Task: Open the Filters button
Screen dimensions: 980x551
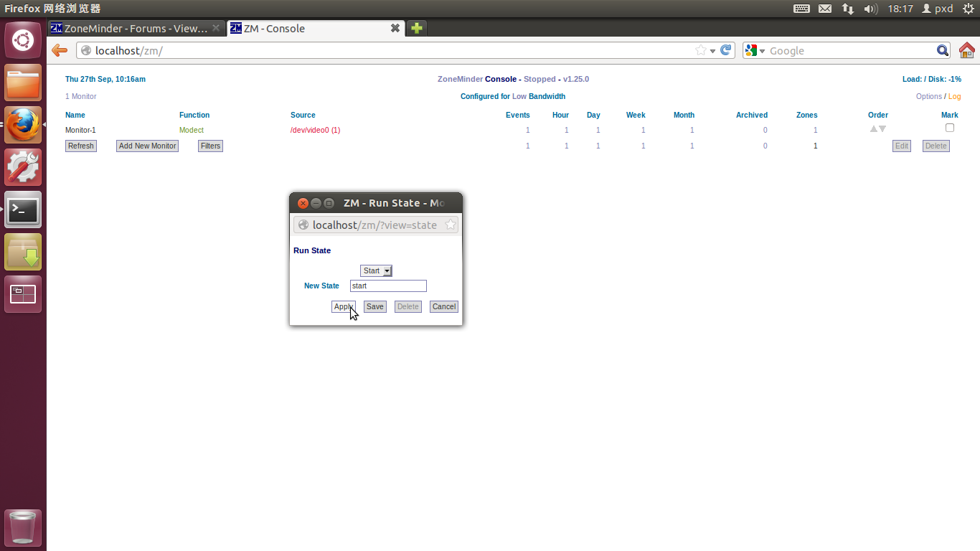Action: 210,146
